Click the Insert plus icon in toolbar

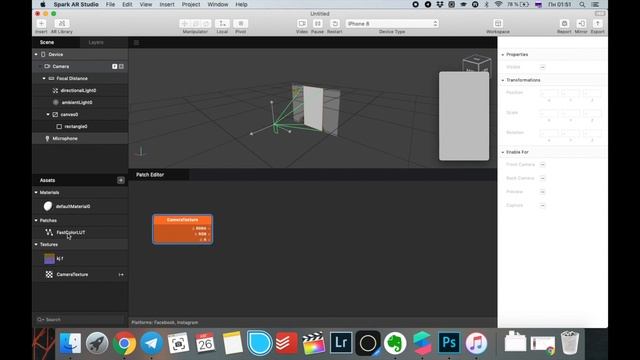tap(41, 23)
